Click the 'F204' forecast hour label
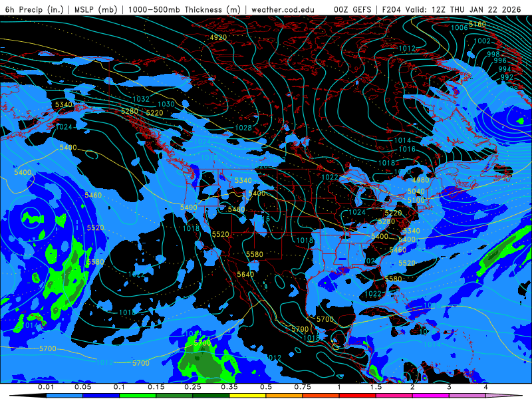The height and width of the screenshot is (399, 532). [x=391, y=9]
